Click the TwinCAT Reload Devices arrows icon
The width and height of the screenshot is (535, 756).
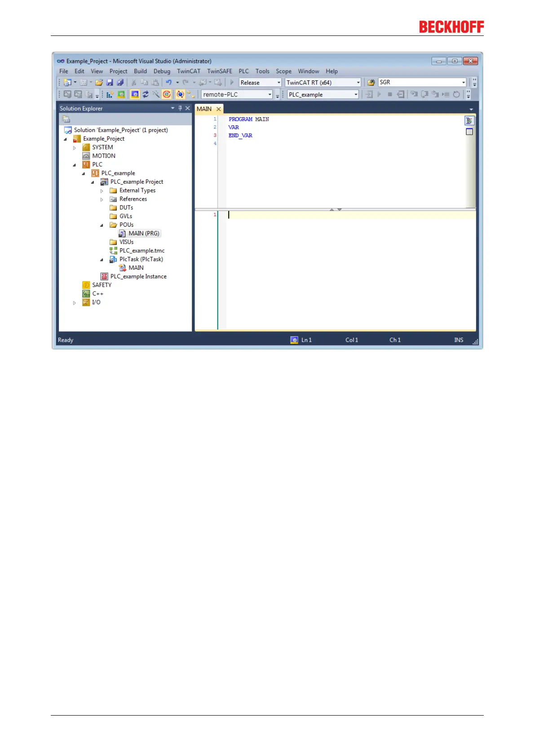pos(145,94)
